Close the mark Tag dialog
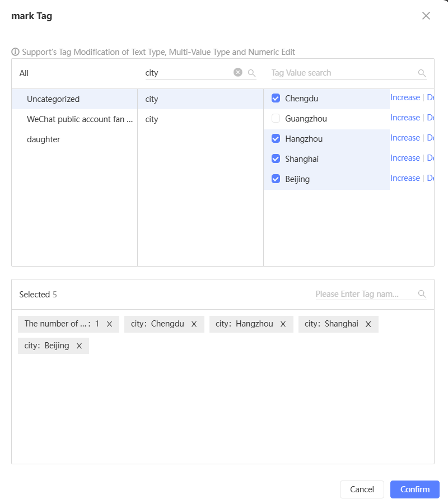This screenshot has width=448, height=499. click(x=426, y=16)
